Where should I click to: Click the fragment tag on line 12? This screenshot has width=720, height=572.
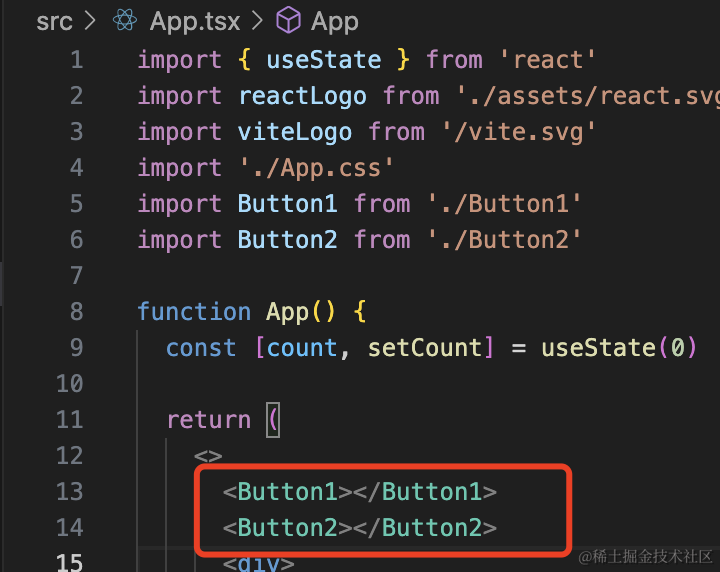[208, 456]
